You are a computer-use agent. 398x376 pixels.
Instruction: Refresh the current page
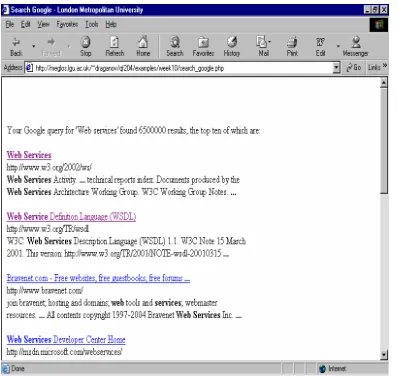115,47
